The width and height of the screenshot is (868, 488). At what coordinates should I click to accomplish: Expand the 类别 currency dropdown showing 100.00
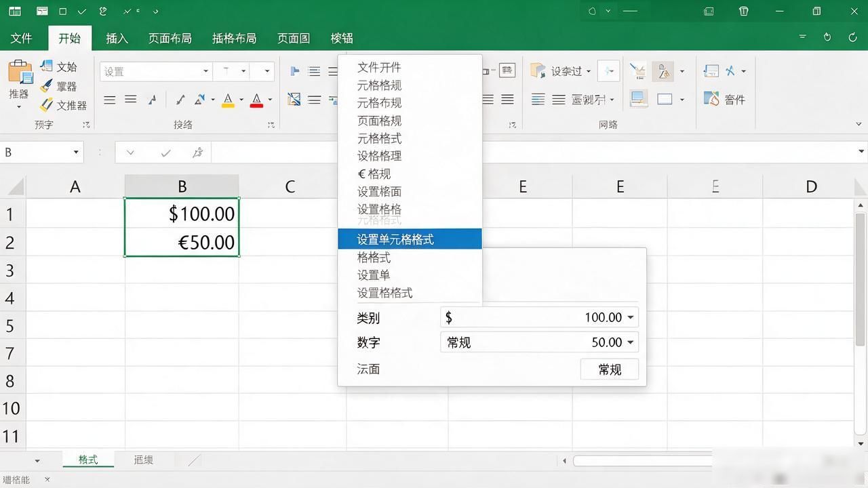click(x=631, y=317)
